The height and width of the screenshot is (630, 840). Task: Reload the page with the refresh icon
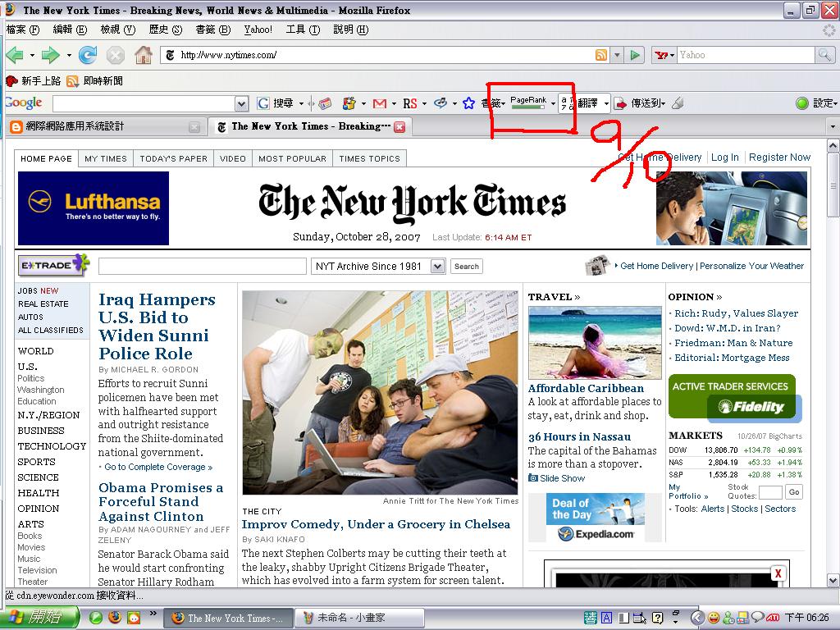88,55
